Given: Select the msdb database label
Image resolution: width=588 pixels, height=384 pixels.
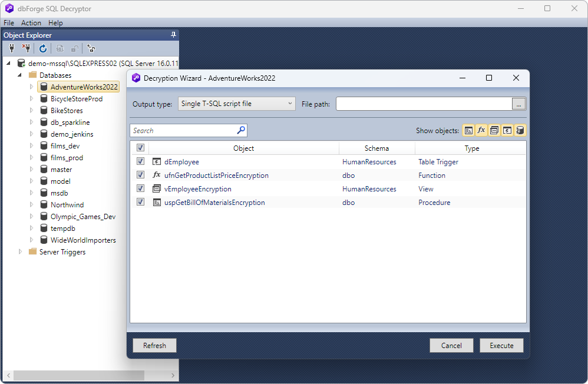Looking at the screenshot, I should pyautogui.click(x=60, y=193).
